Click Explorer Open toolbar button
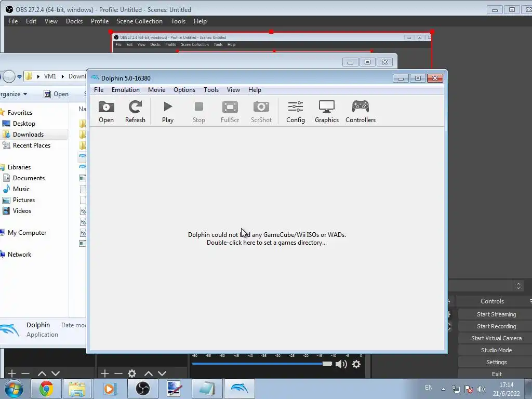The width and height of the screenshot is (532, 399). coord(56,94)
